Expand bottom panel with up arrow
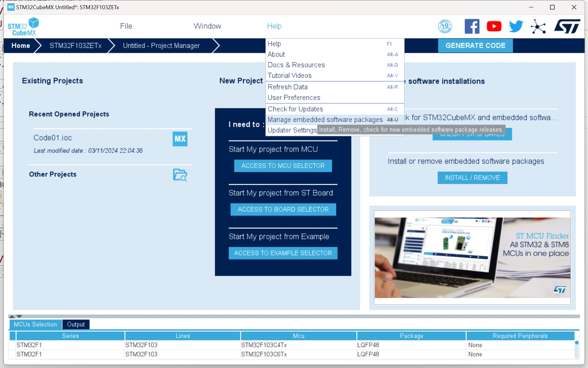The width and height of the screenshot is (588, 368). [12, 316]
